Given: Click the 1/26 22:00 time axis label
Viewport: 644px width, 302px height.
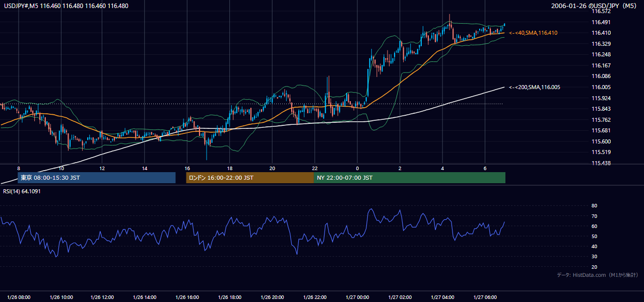Looking at the screenshot, I should pos(315,297).
